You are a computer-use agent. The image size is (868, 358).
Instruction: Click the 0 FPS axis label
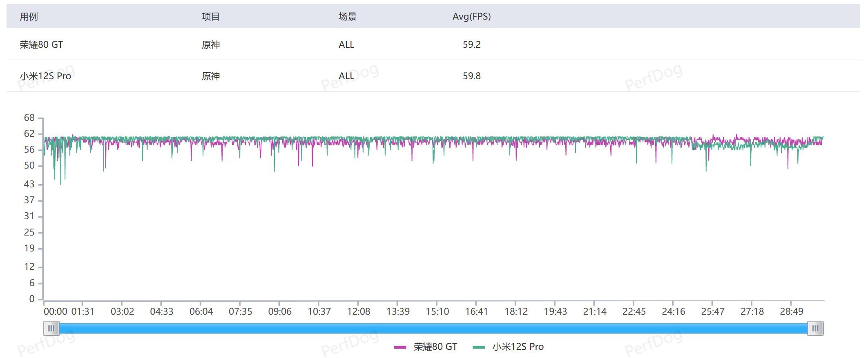(x=32, y=299)
